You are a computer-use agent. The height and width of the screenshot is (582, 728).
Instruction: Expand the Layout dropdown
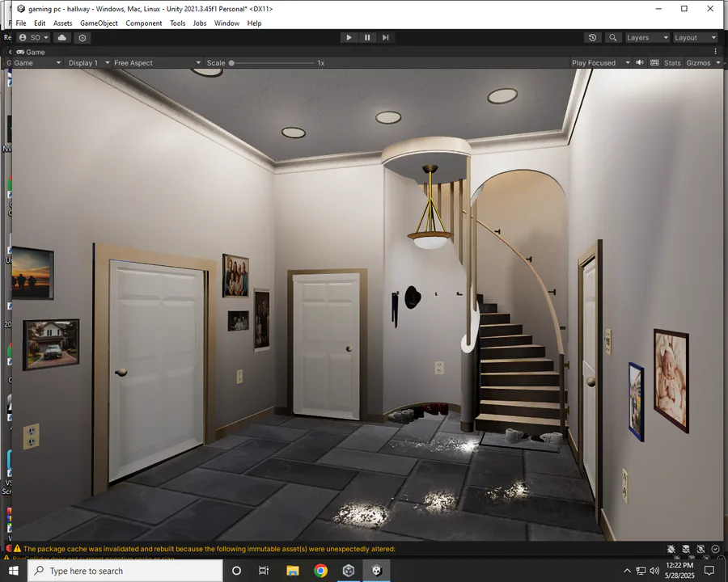695,38
